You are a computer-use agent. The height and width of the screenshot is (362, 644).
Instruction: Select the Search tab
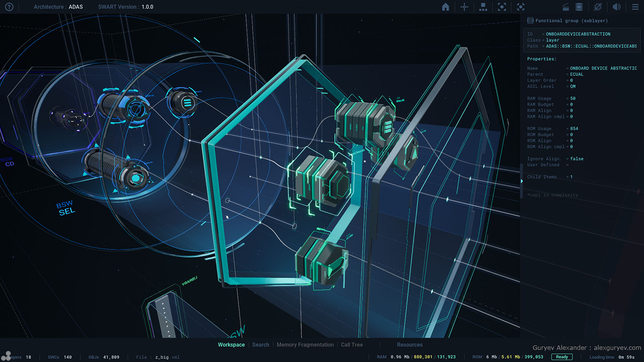click(x=261, y=345)
